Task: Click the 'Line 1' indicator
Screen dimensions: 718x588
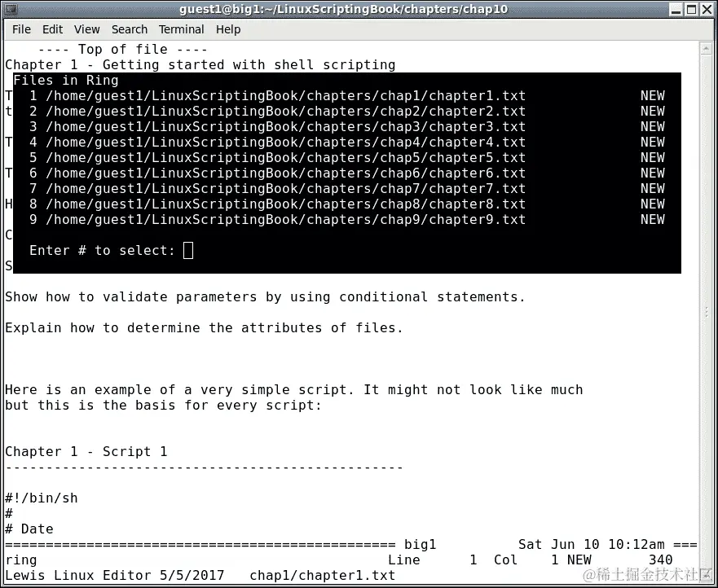Action: 432,560
